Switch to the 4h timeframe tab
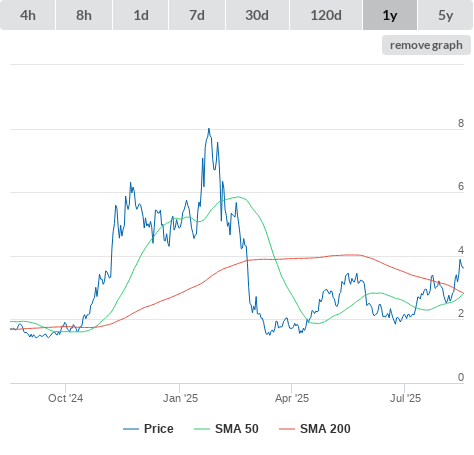 (x=28, y=15)
